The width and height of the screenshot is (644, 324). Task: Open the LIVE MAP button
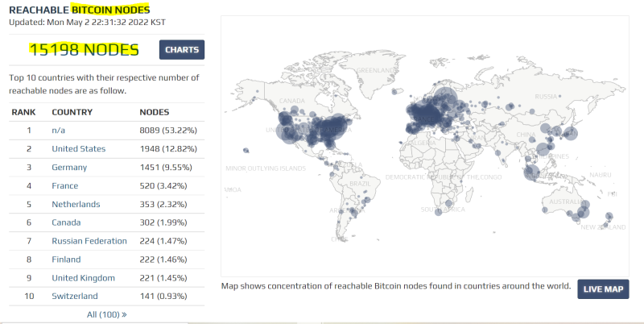603,289
